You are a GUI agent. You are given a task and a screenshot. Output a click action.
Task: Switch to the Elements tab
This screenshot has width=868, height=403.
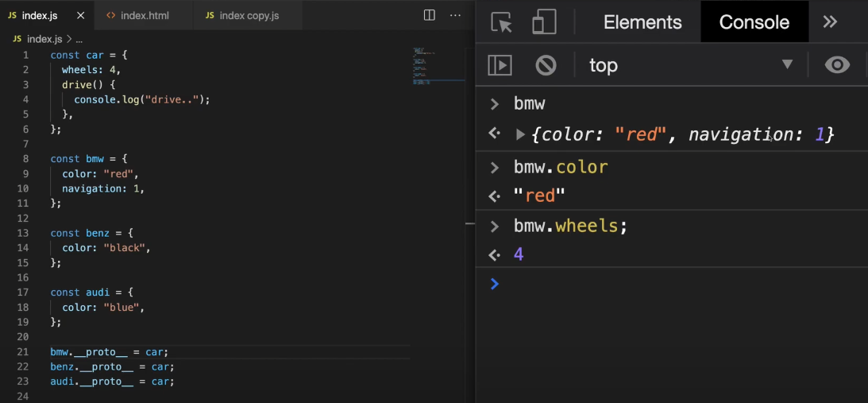tap(642, 22)
